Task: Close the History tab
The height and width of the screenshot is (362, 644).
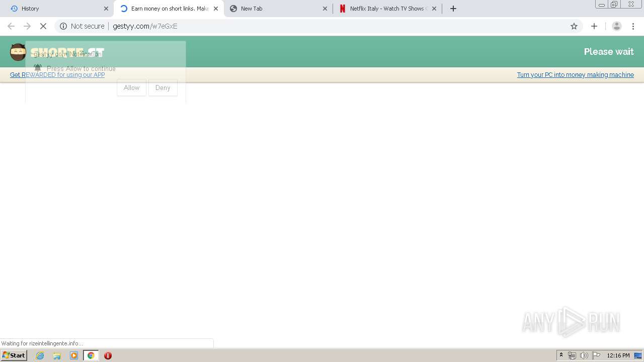Action: point(106,9)
